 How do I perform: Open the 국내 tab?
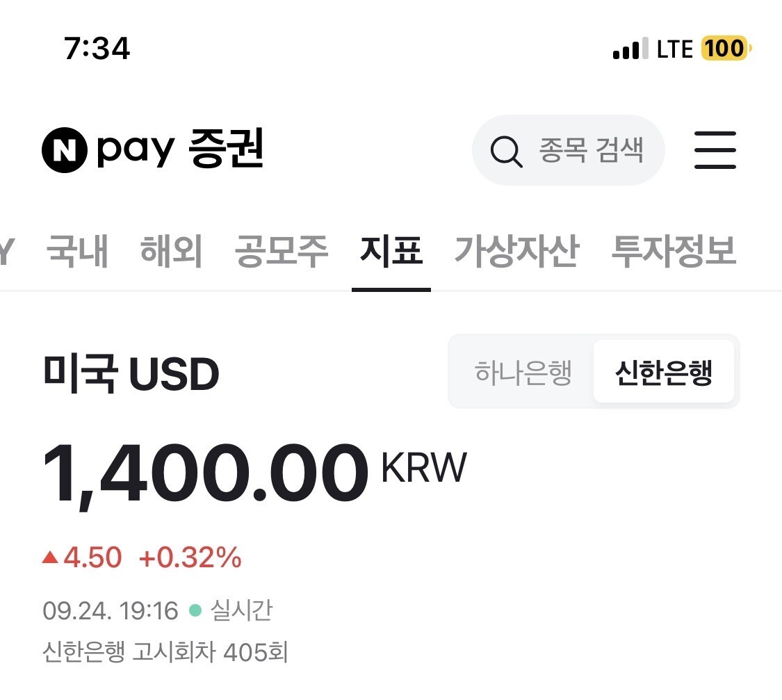(77, 251)
